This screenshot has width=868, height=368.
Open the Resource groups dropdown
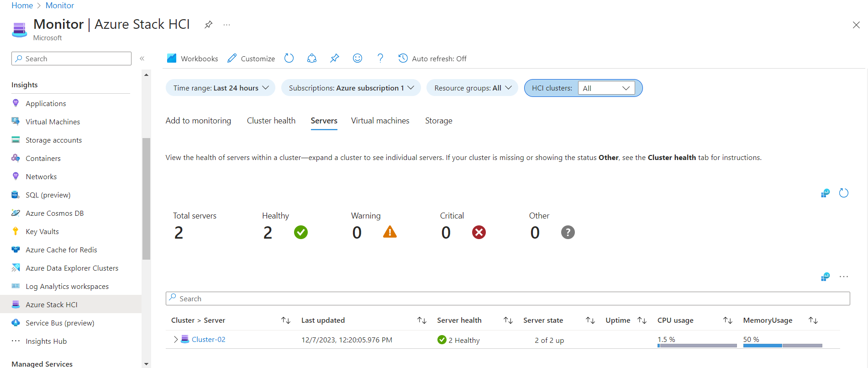tap(473, 88)
